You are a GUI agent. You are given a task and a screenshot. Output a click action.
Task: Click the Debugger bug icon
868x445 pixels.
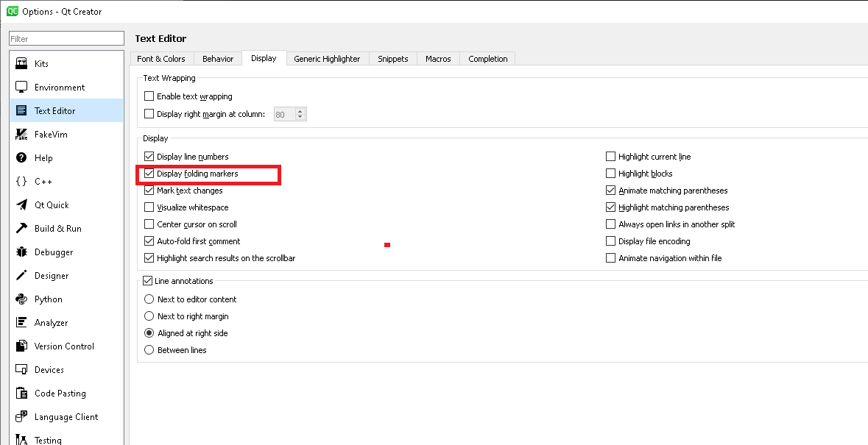pos(21,252)
